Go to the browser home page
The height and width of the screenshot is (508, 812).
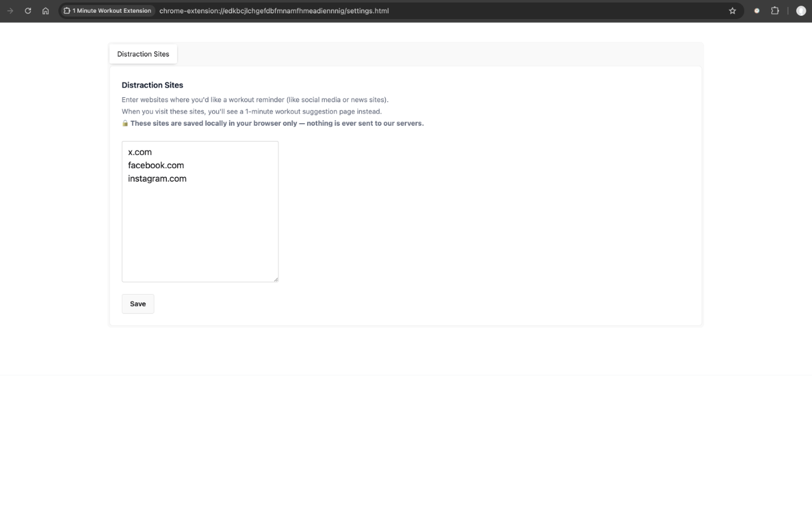pyautogui.click(x=46, y=11)
